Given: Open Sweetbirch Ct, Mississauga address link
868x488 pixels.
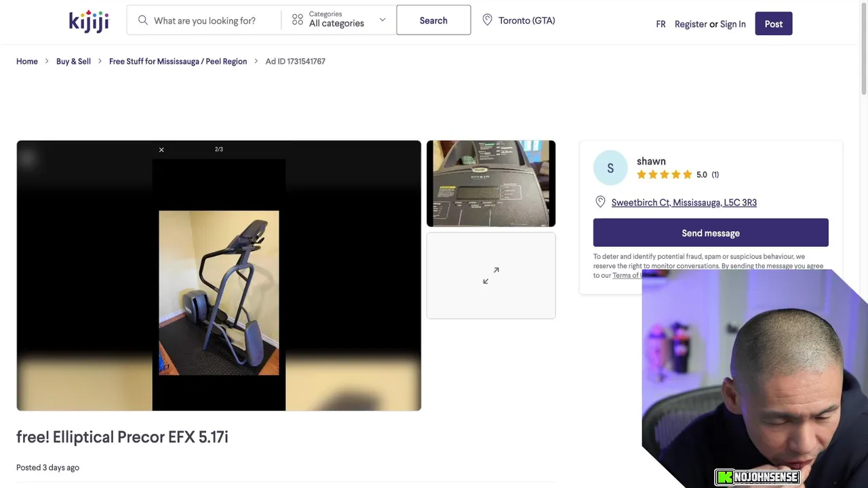Looking at the screenshot, I should pos(684,203).
